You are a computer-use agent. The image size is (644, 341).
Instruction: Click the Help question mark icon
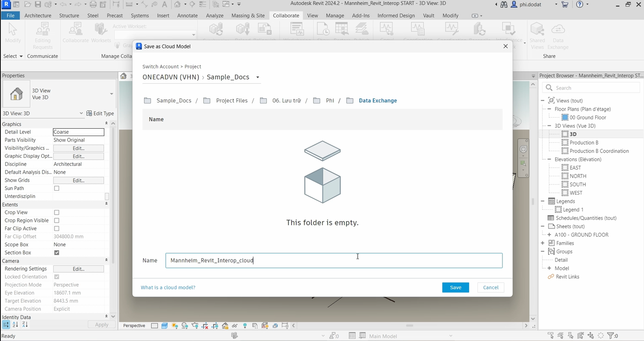tap(580, 4)
